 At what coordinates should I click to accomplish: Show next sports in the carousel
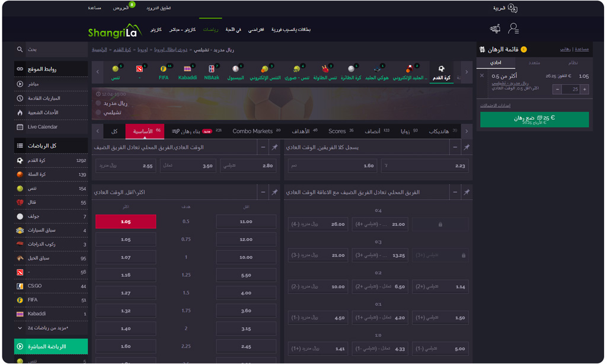(x=467, y=72)
